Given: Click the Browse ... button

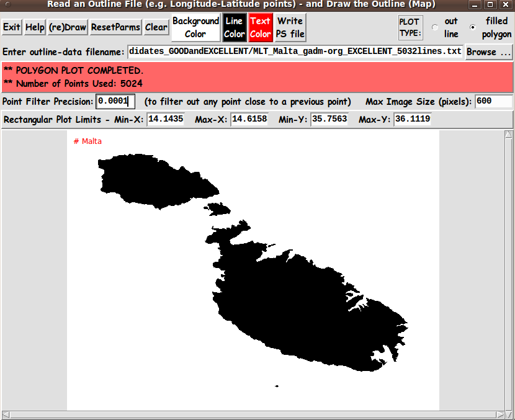Looking at the screenshot, I should (488, 52).
